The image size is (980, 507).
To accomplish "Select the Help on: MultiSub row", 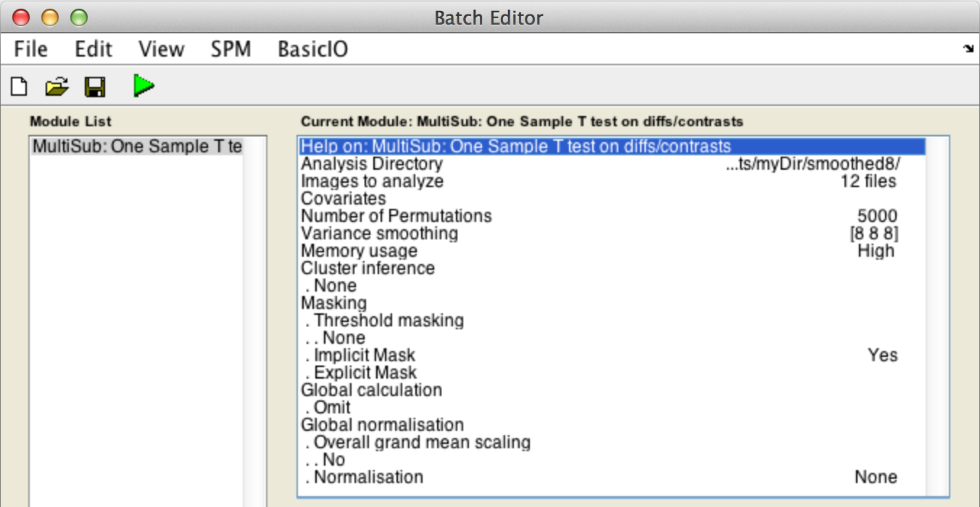I will click(612, 147).
